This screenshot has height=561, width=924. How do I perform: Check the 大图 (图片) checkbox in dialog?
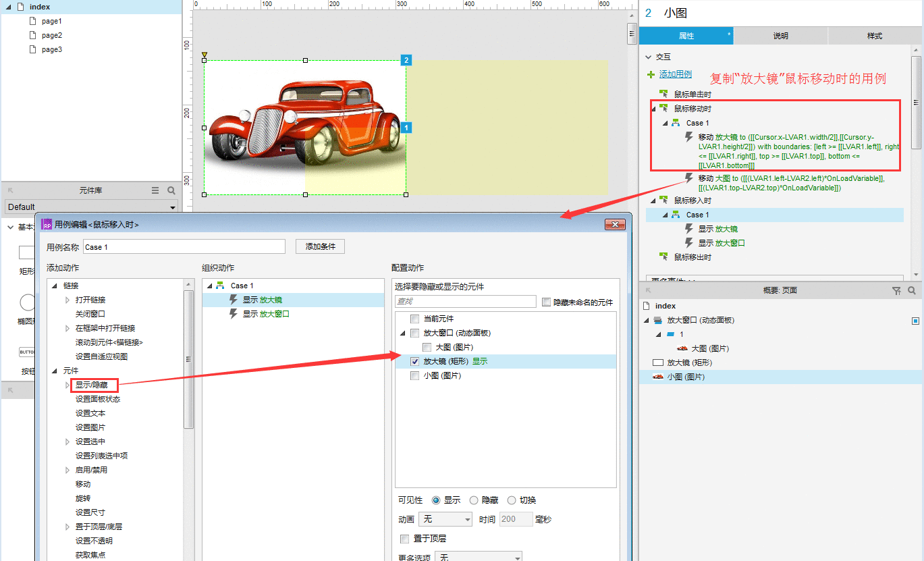click(427, 347)
